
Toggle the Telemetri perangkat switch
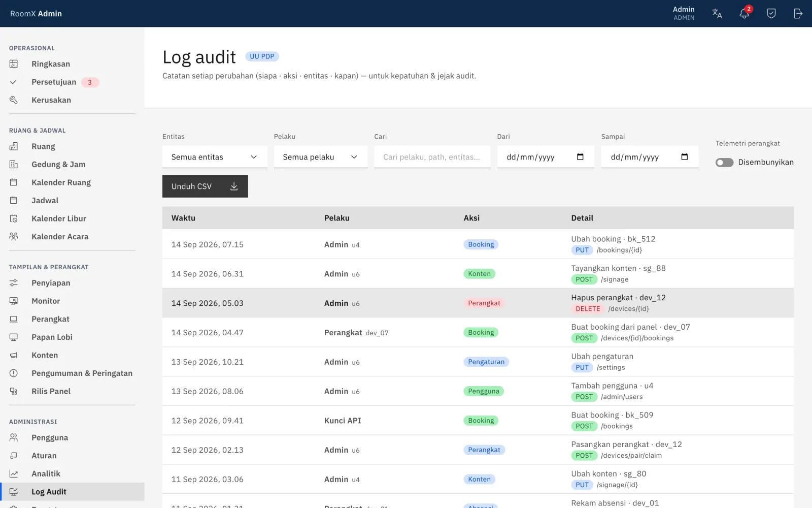724,163
